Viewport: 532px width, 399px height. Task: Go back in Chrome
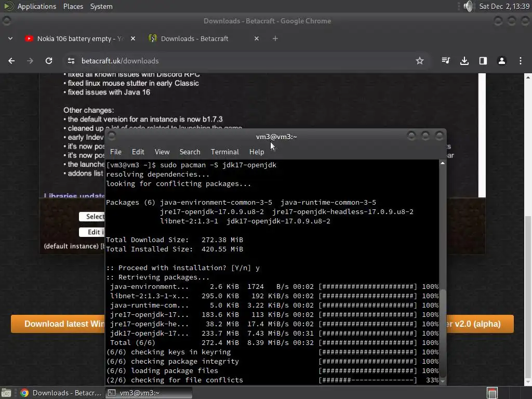[11, 61]
